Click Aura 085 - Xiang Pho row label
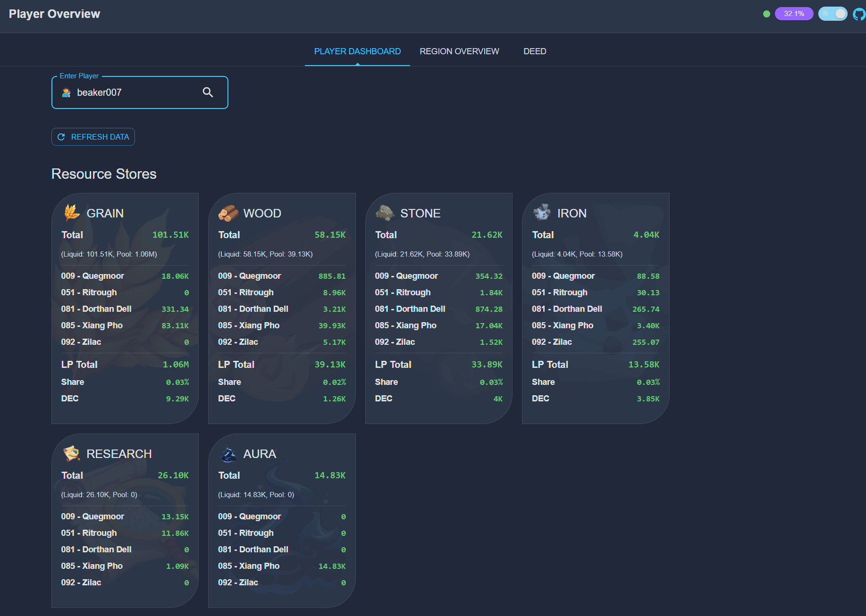This screenshot has width=866, height=616. (249, 566)
